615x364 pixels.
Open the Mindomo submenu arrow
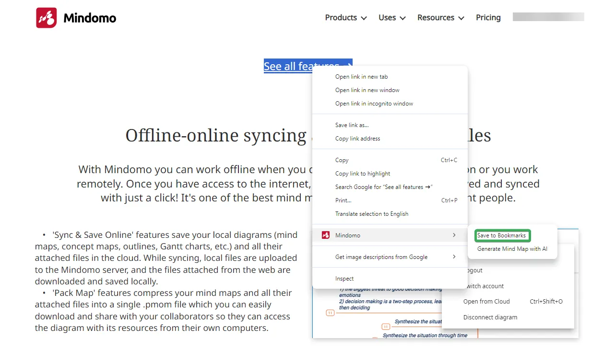coord(454,235)
